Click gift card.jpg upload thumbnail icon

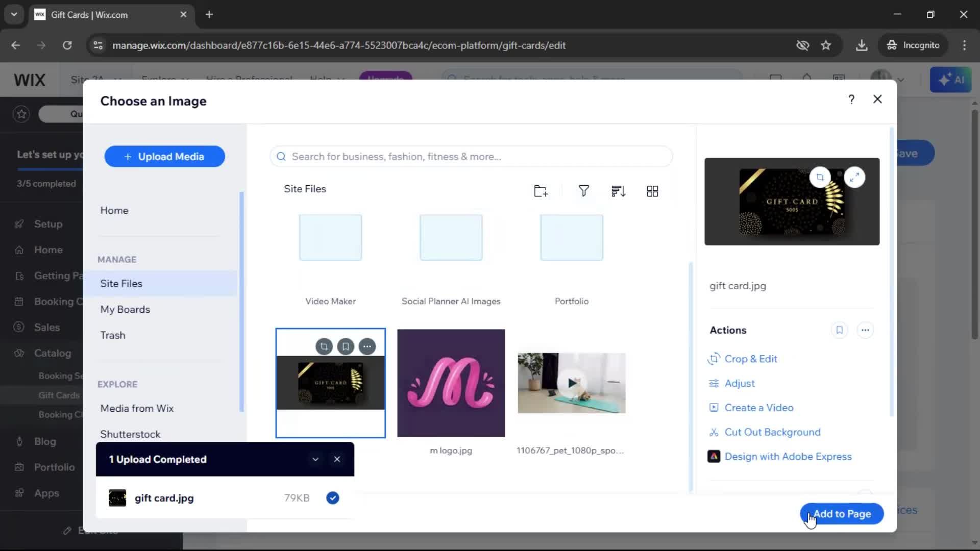click(117, 498)
